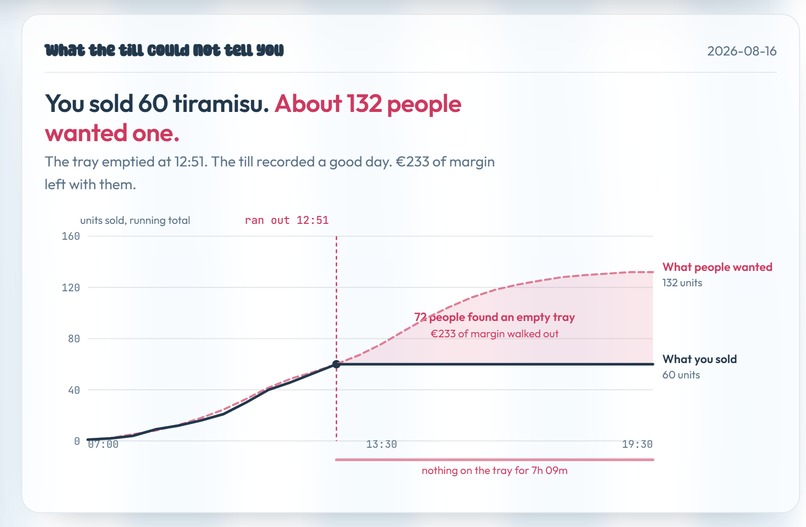
Task: Click '72 people found an empty tray' annotation
Action: click(x=494, y=317)
